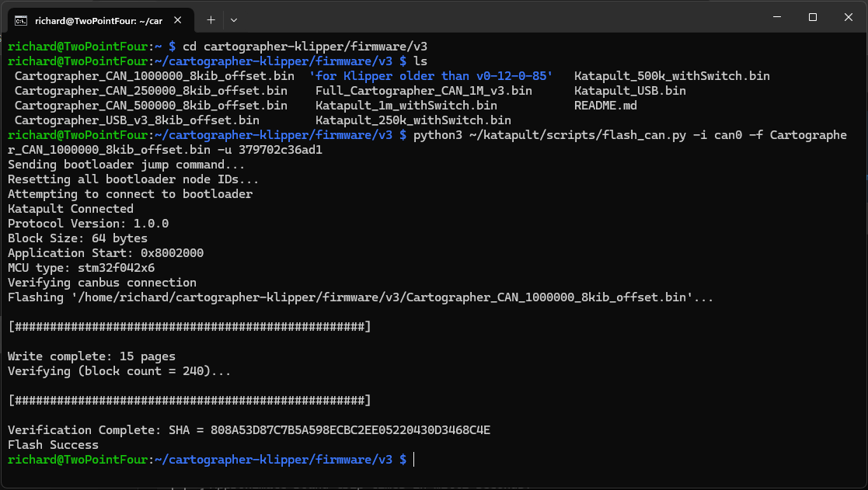This screenshot has height=490, width=868.
Task: Place cursor at the final command prompt
Action: [414, 460]
